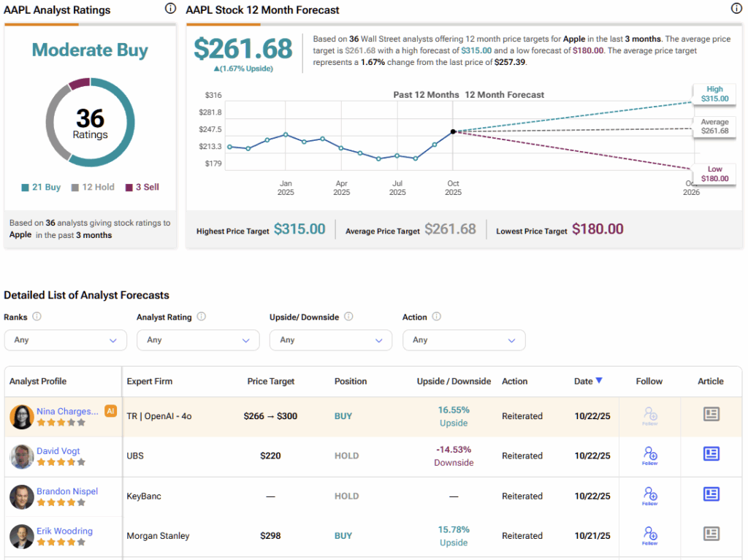748x560 pixels.
Task: Click the AI badge on Nina Charges row
Action: [x=110, y=411]
